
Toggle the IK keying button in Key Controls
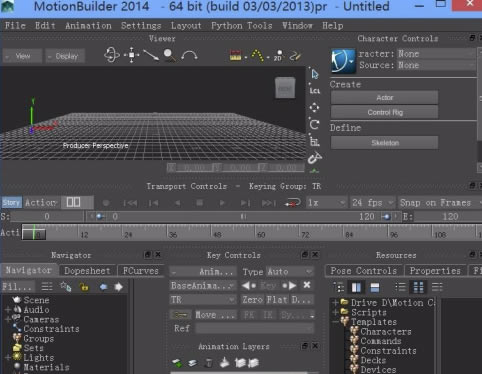tap(268, 315)
